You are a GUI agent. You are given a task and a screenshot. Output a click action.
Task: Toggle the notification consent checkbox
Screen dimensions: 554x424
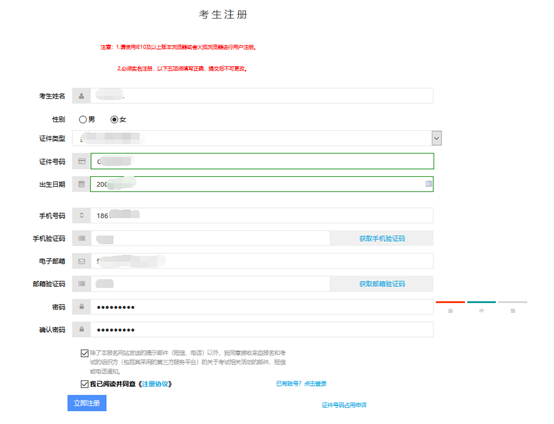[84, 353]
